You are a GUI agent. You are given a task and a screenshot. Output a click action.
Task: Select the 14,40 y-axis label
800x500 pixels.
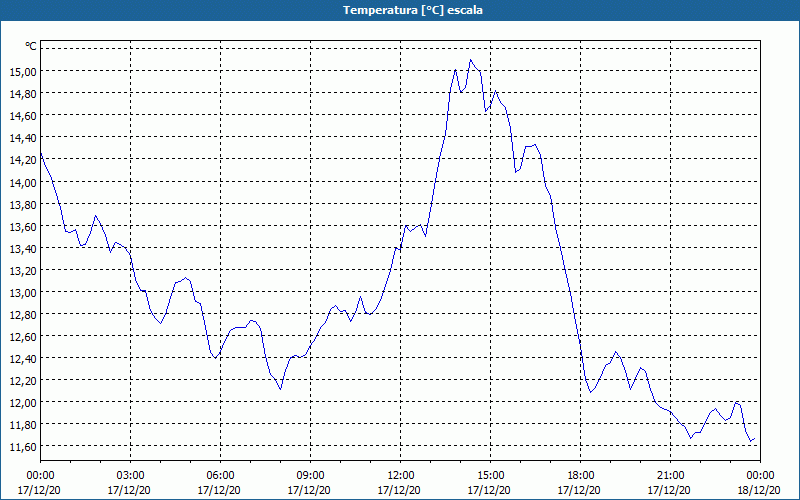23,138
